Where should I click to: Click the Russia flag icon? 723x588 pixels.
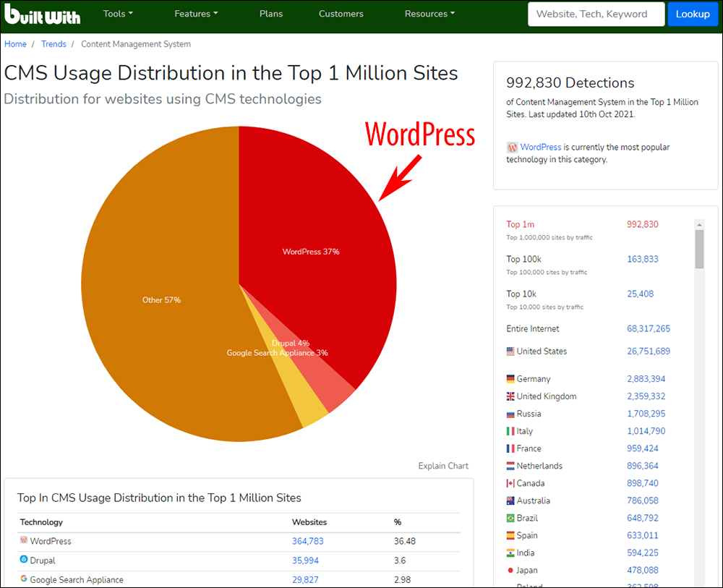tap(510, 414)
